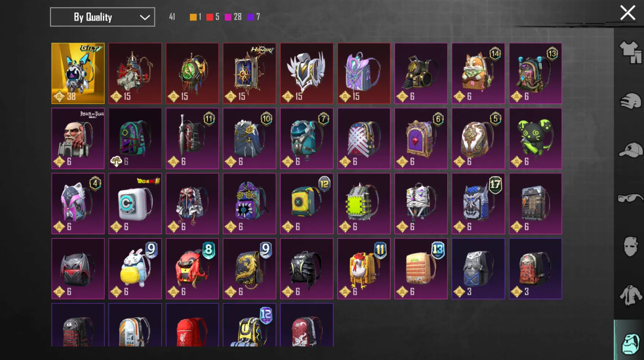Select the helmet category icon
Viewport: 644px width, 360px height.
(x=630, y=101)
